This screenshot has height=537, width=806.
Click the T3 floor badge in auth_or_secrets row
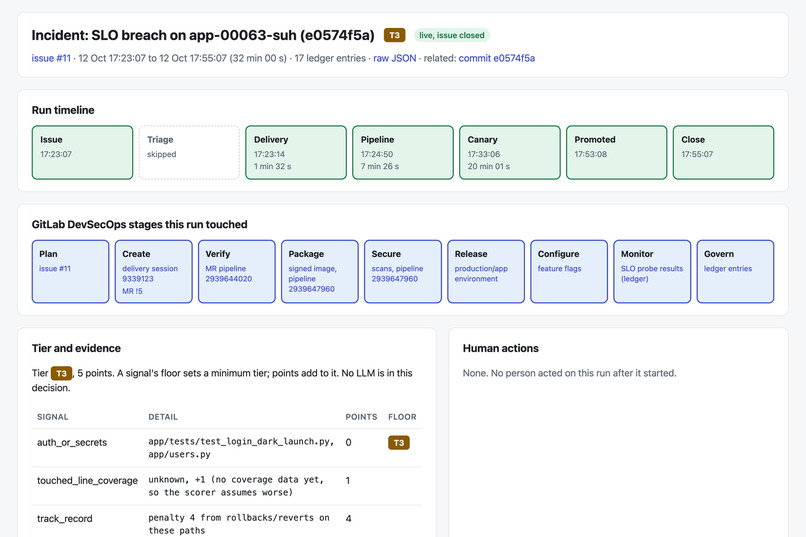point(399,442)
